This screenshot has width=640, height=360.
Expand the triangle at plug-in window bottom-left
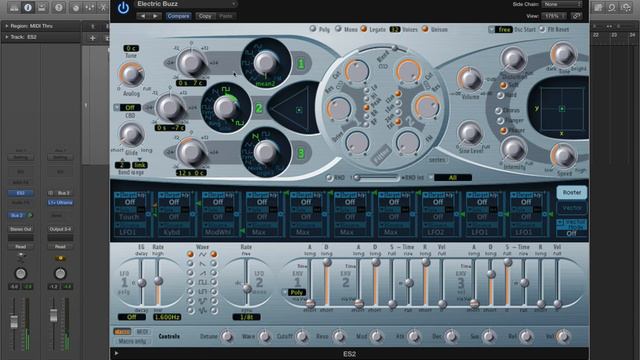[x=116, y=353]
